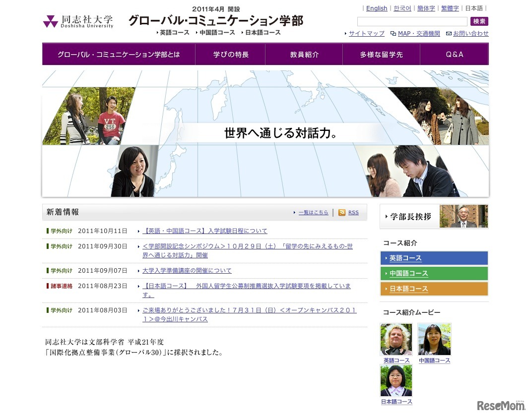The height and width of the screenshot is (417, 532).
Task: Open the Q&A navigation item
Action: 454,55
